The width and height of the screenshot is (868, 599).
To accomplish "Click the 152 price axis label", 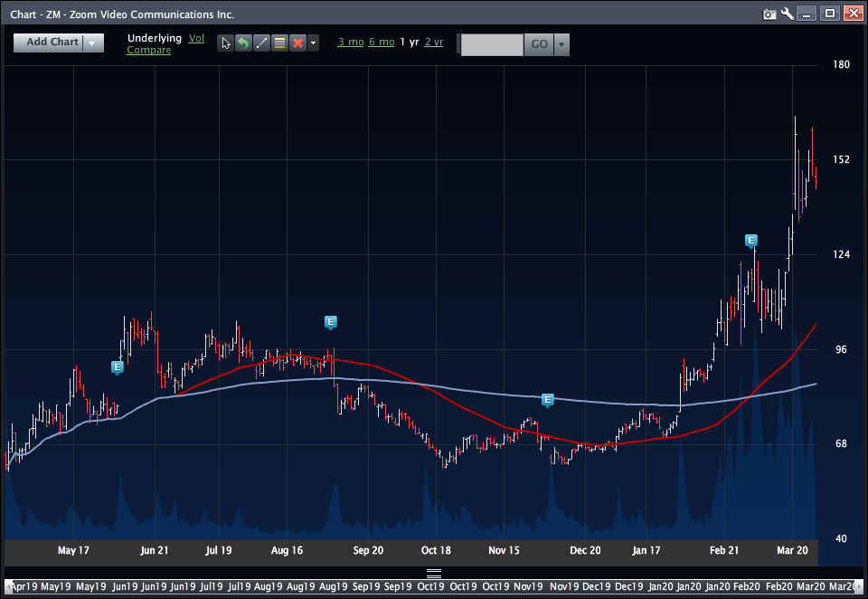I will 841,159.
